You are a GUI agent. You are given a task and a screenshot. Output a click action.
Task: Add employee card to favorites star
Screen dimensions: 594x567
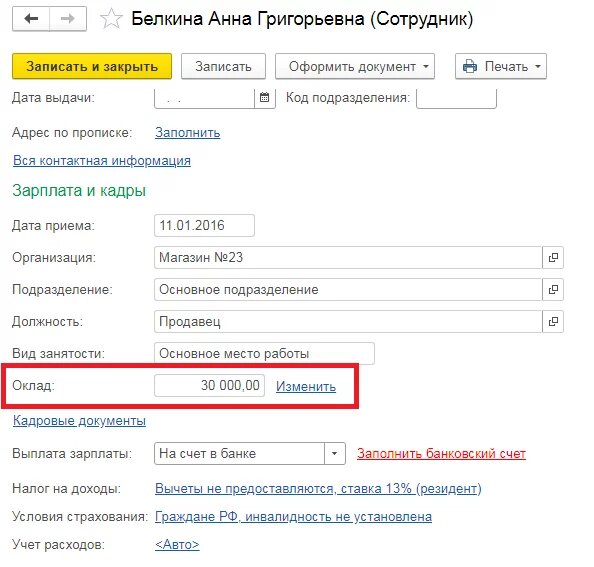click(x=111, y=19)
